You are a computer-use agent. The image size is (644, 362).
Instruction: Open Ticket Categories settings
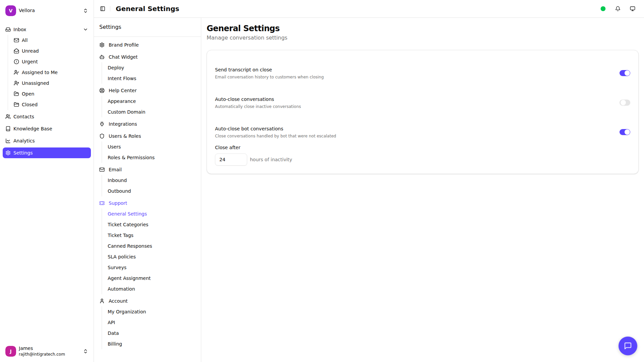coord(128,225)
